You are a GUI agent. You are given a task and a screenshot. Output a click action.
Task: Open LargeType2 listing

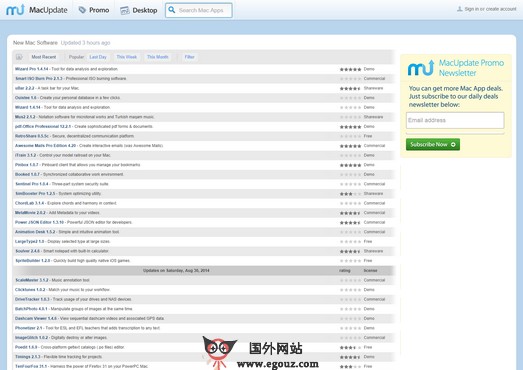tap(29, 242)
